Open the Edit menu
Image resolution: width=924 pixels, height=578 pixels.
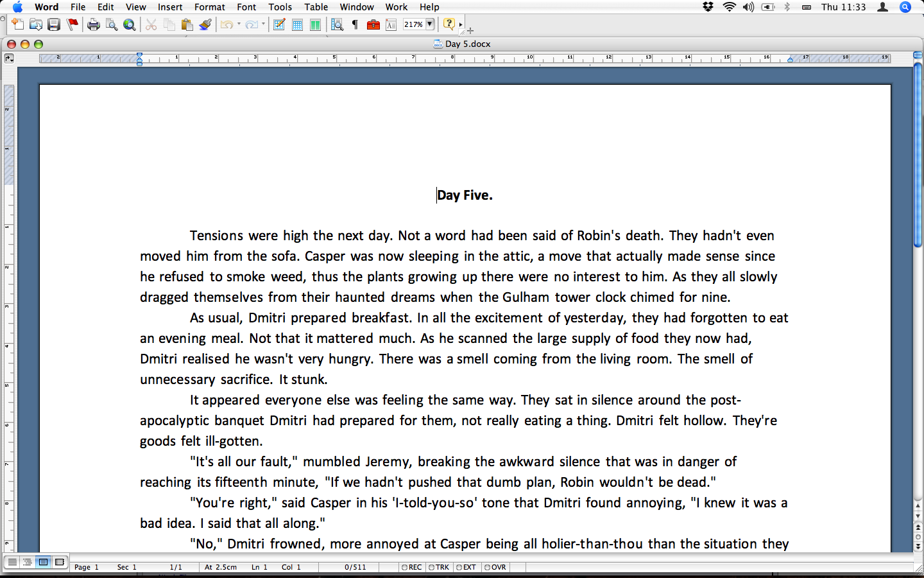pos(106,7)
